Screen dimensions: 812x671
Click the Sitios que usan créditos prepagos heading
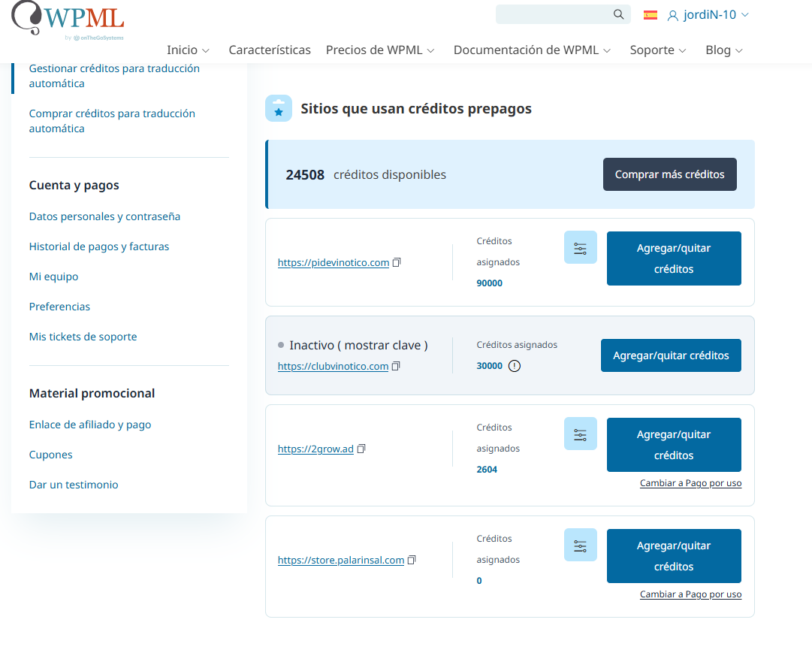coord(416,109)
